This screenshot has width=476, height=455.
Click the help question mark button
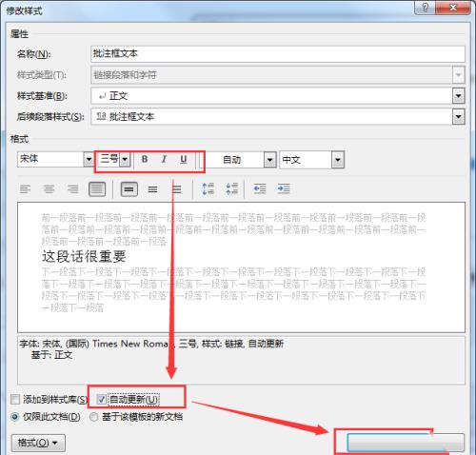click(x=426, y=8)
